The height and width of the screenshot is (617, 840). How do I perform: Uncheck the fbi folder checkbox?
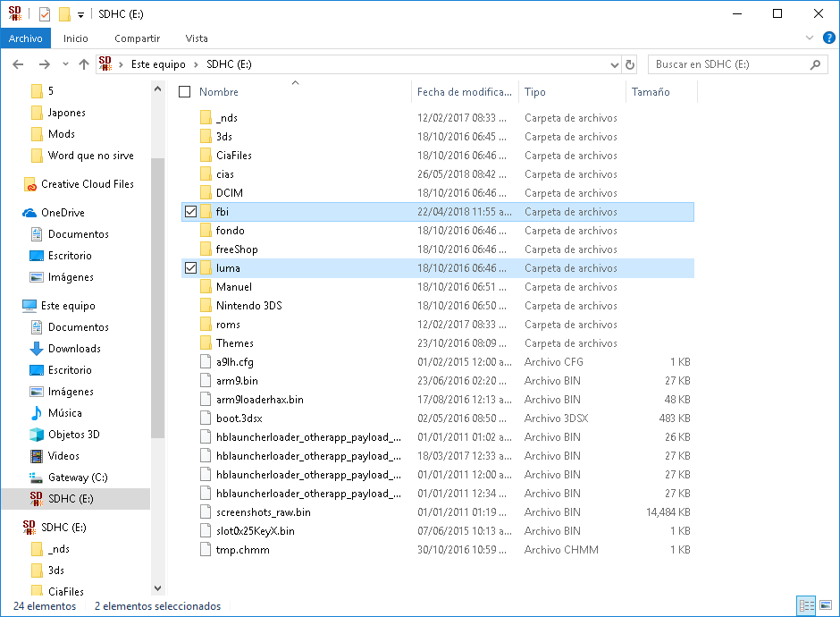pyautogui.click(x=190, y=212)
